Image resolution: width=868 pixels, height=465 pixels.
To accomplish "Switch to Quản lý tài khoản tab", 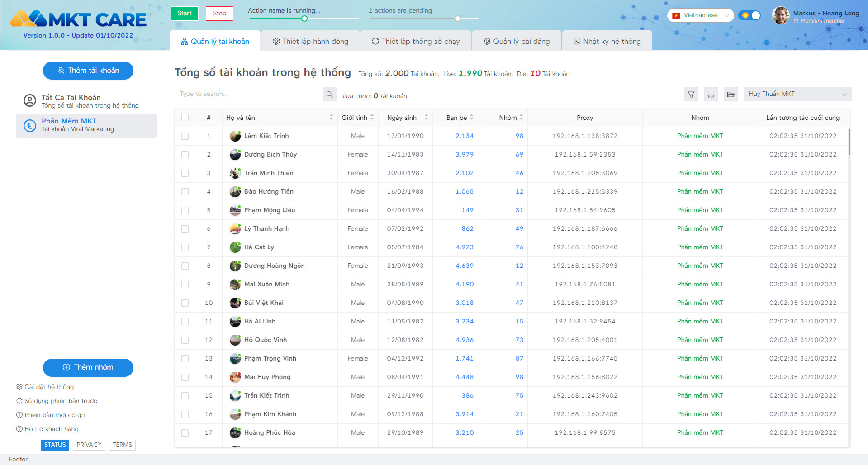I will point(215,41).
